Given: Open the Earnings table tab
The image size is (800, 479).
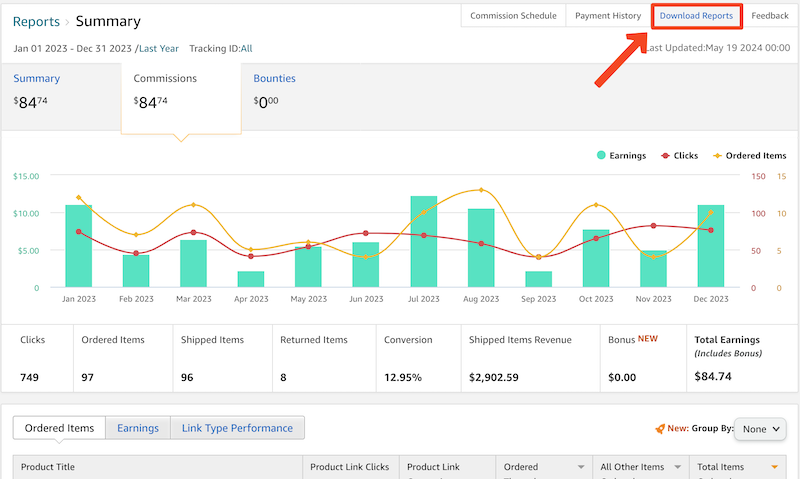Looking at the screenshot, I should [x=137, y=428].
